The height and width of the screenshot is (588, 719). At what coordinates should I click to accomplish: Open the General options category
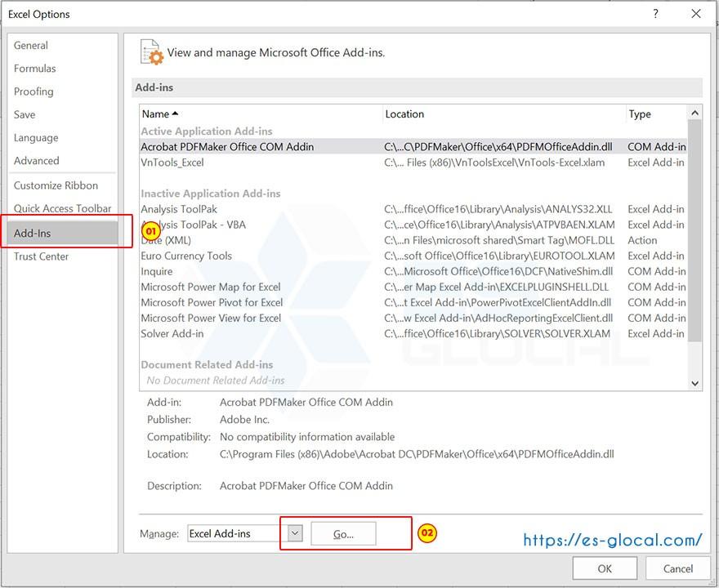click(x=31, y=46)
